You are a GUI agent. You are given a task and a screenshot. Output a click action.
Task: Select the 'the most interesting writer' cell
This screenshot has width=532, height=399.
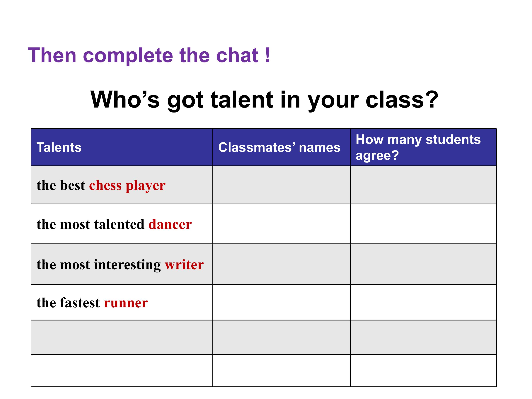(x=122, y=264)
